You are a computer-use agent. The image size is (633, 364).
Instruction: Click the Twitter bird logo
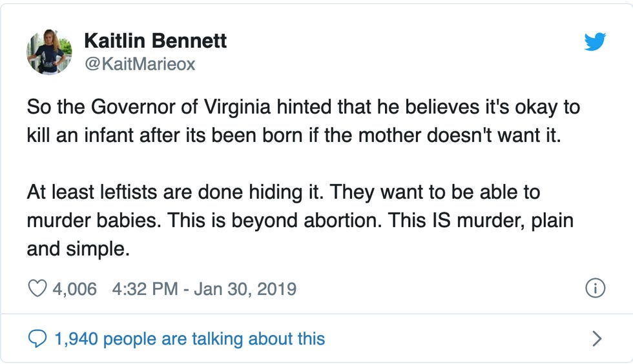tap(595, 43)
